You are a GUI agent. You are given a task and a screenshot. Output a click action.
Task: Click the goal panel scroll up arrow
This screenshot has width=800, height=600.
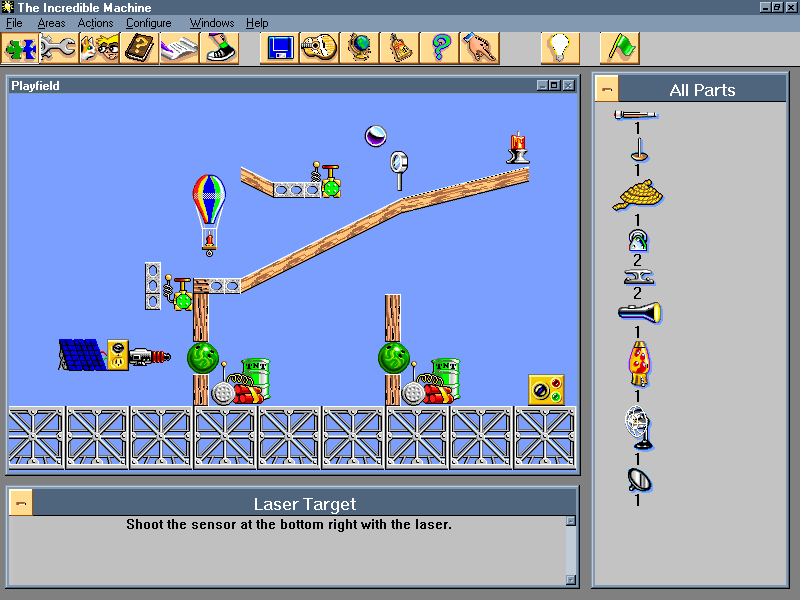point(571,521)
